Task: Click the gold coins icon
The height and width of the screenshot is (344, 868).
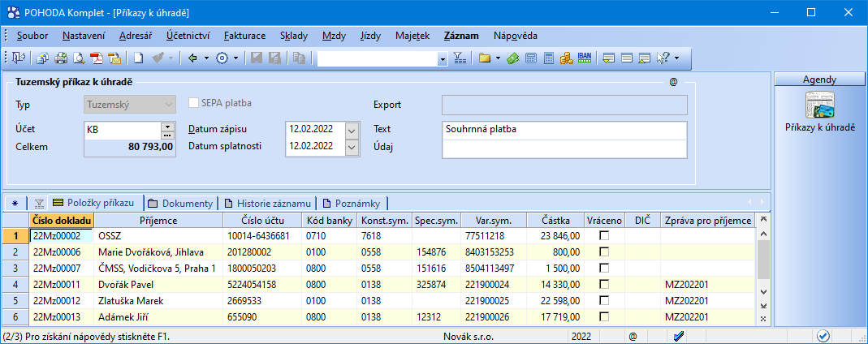Action: (x=566, y=58)
